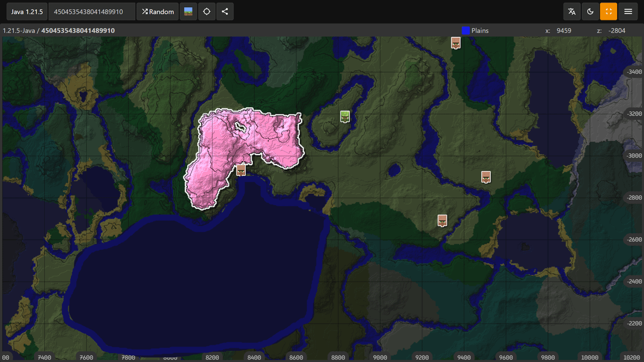
Task: Toggle the orange fullscreen button
Action: (x=609, y=11)
